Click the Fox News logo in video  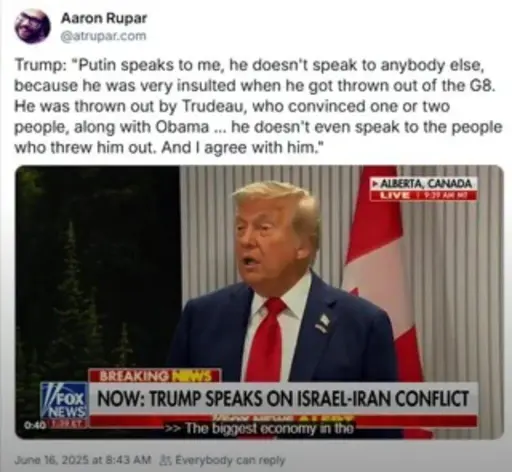(x=64, y=400)
